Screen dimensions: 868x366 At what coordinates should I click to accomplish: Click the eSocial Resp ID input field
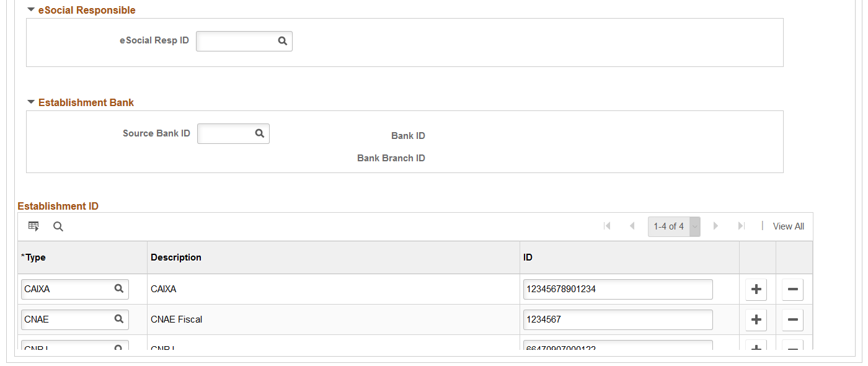[236, 41]
